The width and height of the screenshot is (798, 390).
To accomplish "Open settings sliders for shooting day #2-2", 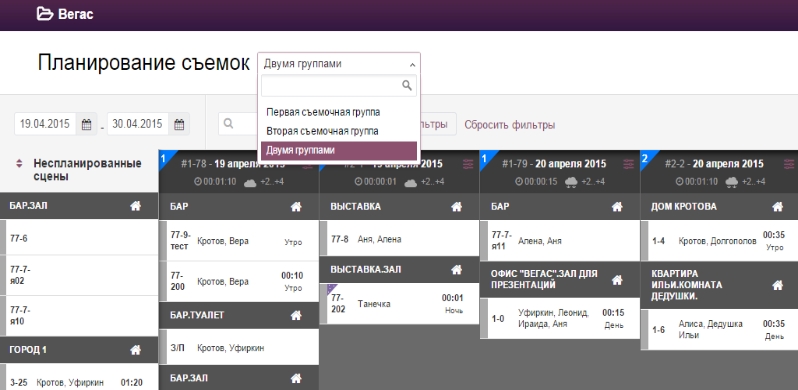I will point(789,164).
